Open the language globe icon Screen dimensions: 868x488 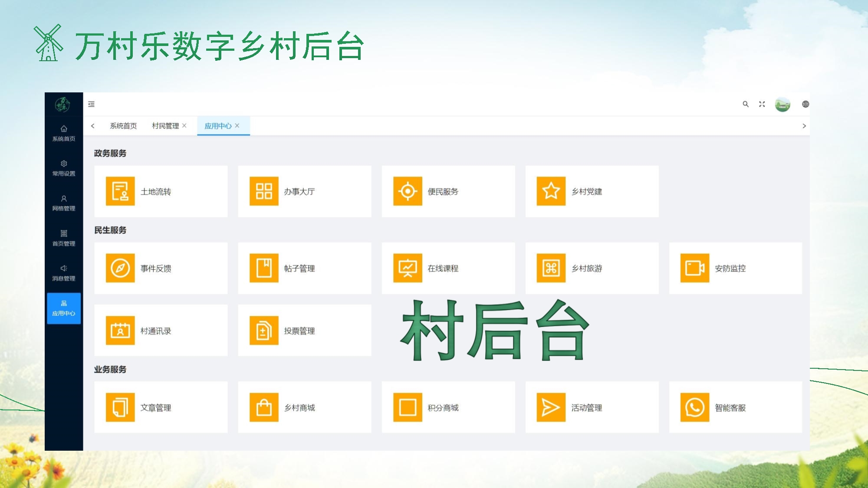click(806, 104)
